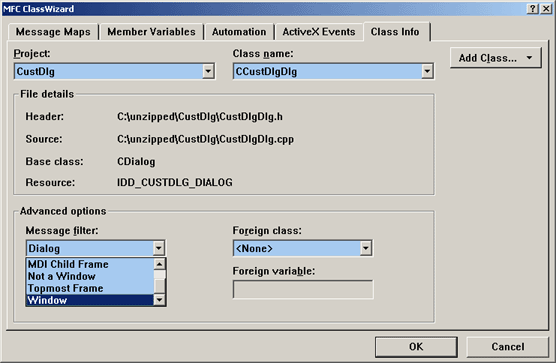The width and height of the screenshot is (556, 363).
Task: Open the Project combo box dropdown arrow
Action: pyautogui.click(x=208, y=71)
